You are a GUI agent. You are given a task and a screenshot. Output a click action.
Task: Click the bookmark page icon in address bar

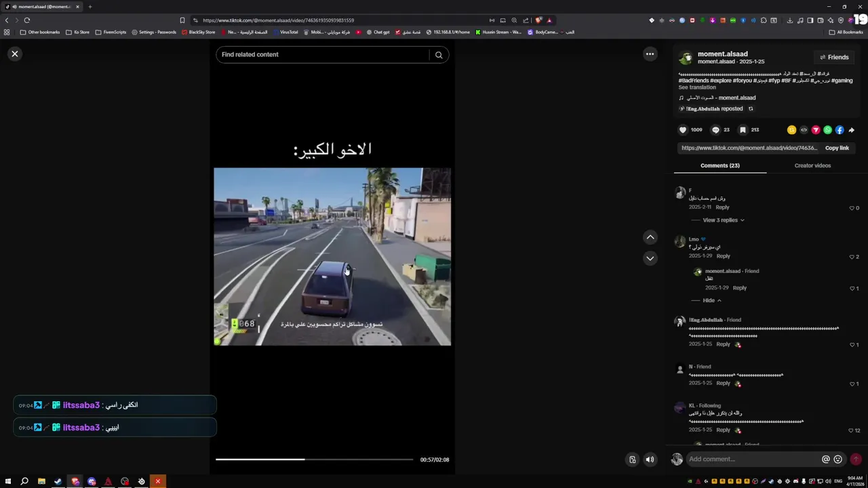[182, 20]
